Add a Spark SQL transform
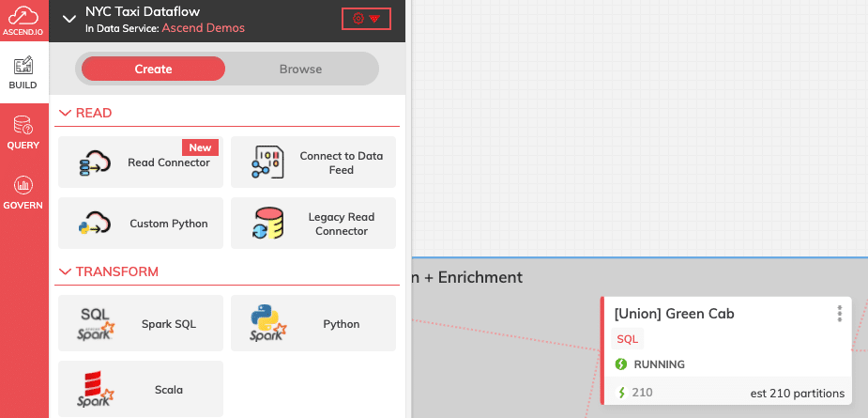The width and height of the screenshot is (868, 418). (141, 323)
